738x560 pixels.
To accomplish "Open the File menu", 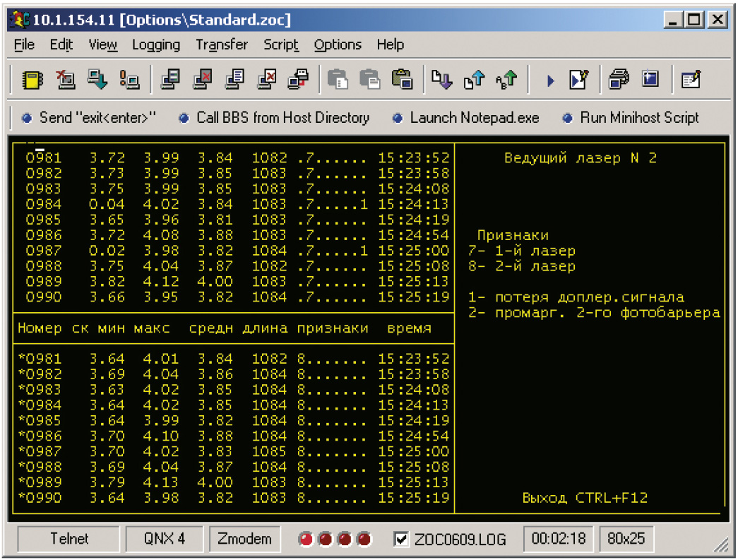I will [x=24, y=44].
